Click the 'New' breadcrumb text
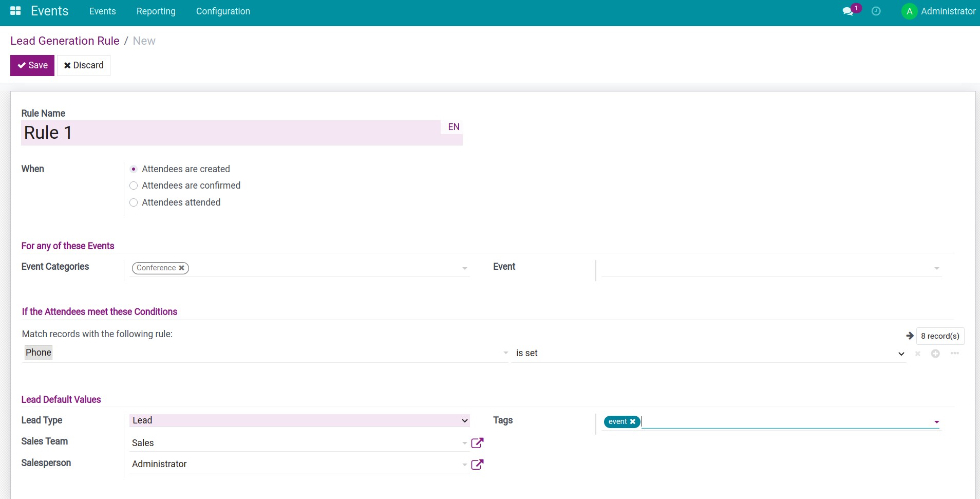 click(144, 41)
